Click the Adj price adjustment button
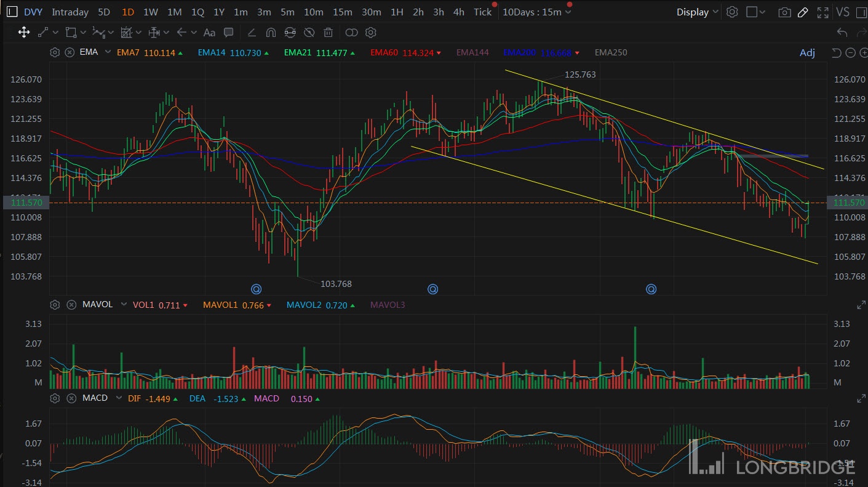Screen dimensions: 868x487 (x=807, y=53)
